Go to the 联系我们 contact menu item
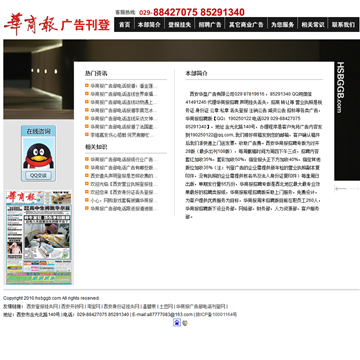 pos(343,25)
